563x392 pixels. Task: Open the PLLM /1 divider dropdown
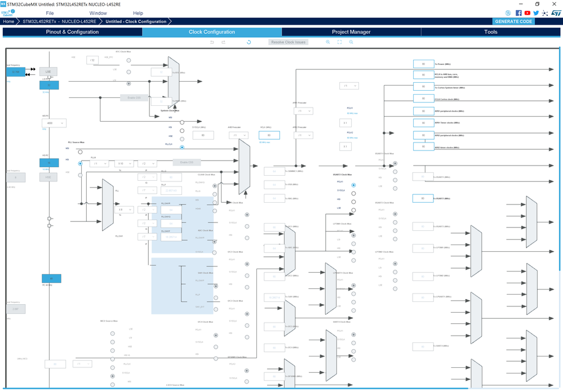(x=99, y=164)
